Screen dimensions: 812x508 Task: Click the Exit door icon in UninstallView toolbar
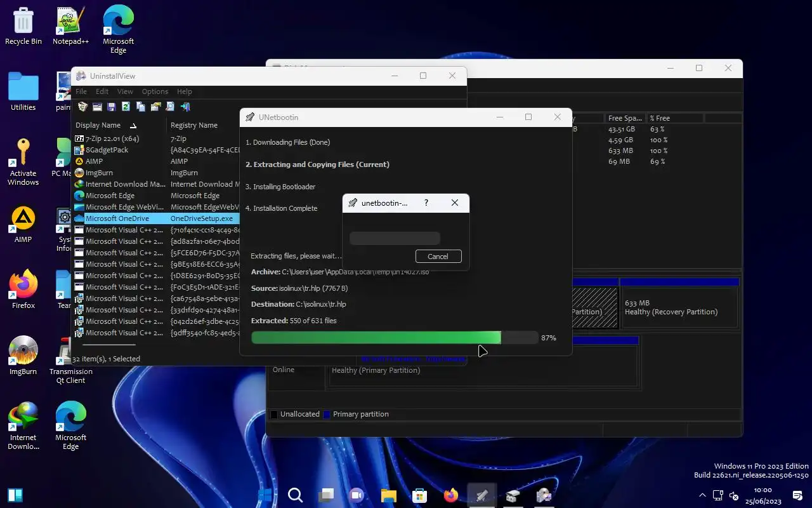tap(185, 107)
